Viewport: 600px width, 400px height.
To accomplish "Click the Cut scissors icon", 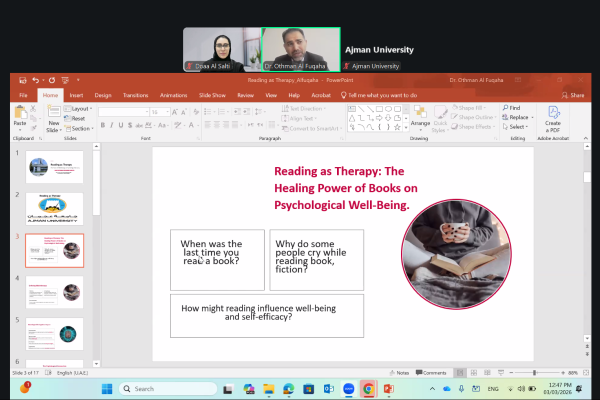I will click(33, 109).
